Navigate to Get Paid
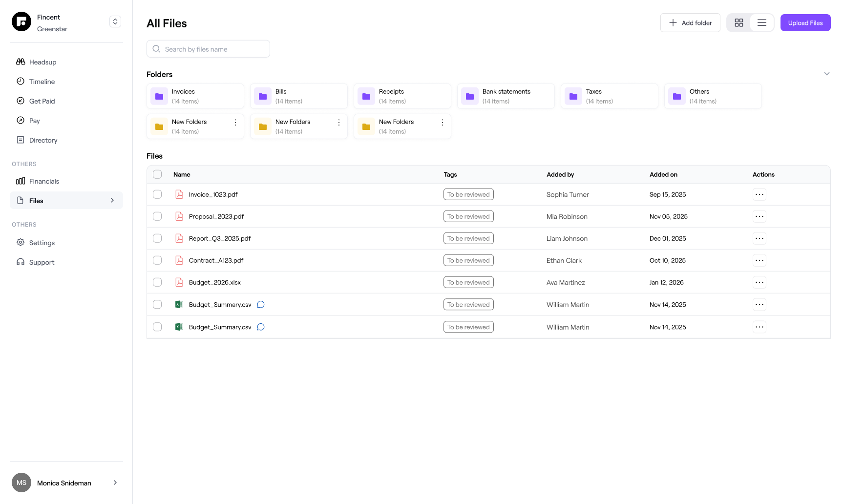 66,101
